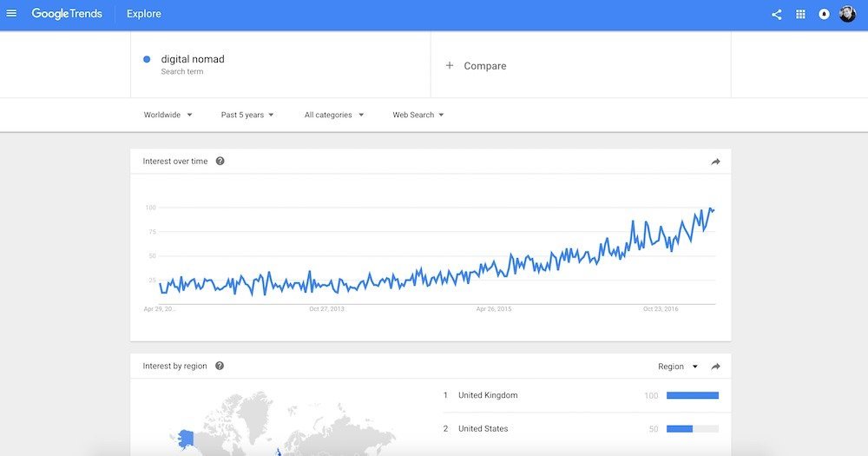This screenshot has width=868, height=456.
Task: Share the Interest by region card
Action: coord(715,367)
